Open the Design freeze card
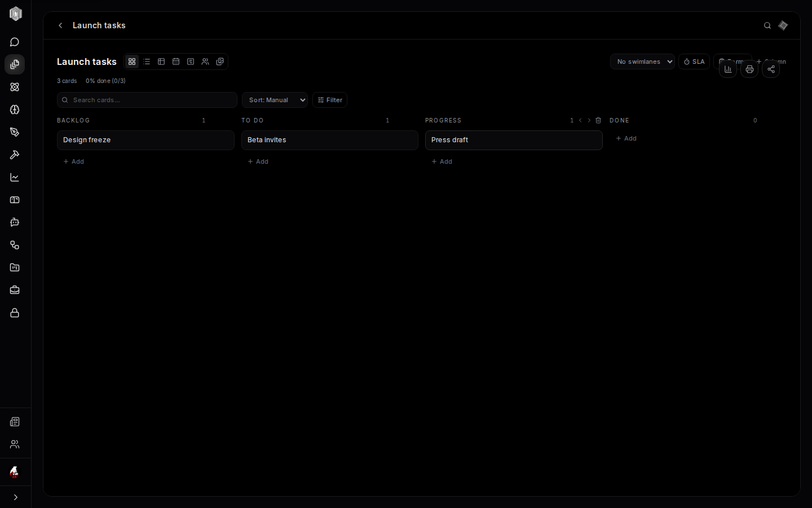The height and width of the screenshot is (508, 812). [x=145, y=140]
